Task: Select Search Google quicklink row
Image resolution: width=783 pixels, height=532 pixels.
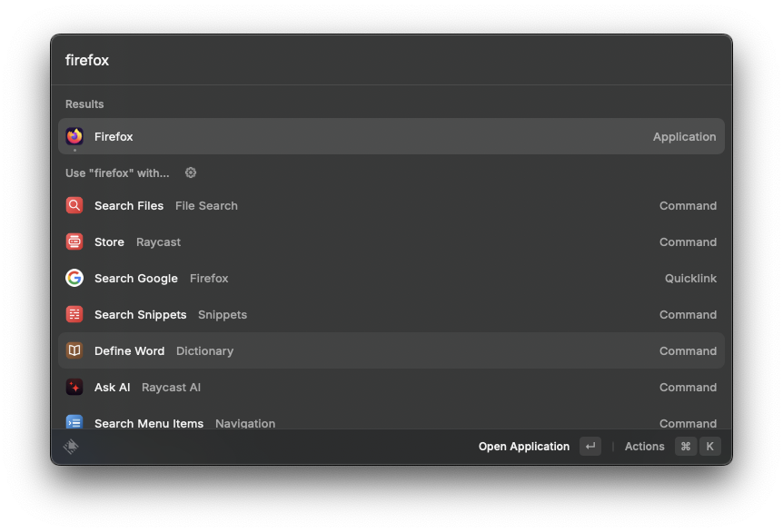Action: click(391, 278)
